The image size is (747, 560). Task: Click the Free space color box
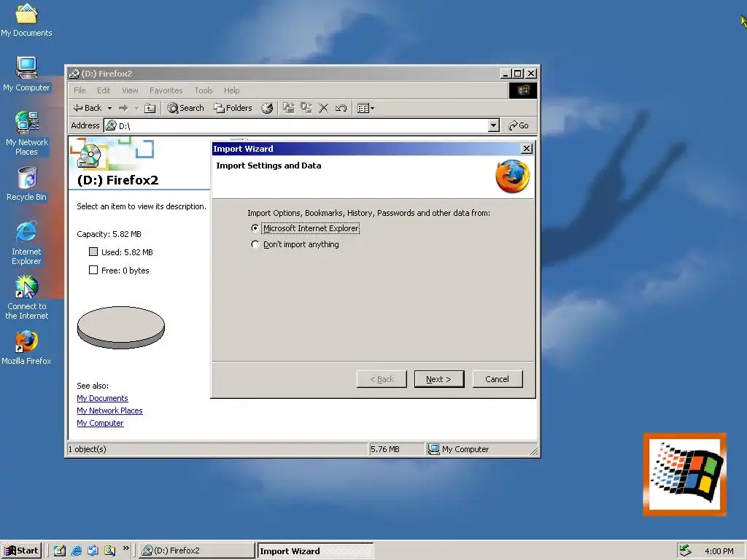click(x=93, y=270)
